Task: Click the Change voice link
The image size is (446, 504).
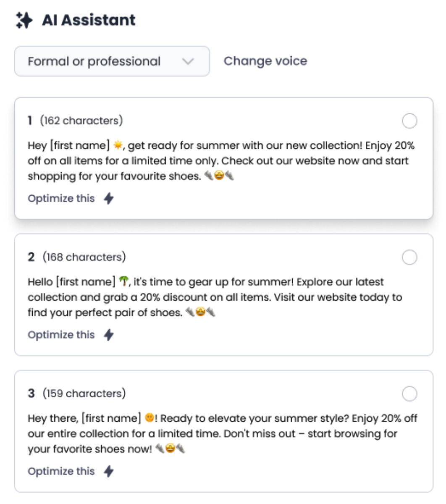Action: tap(265, 61)
